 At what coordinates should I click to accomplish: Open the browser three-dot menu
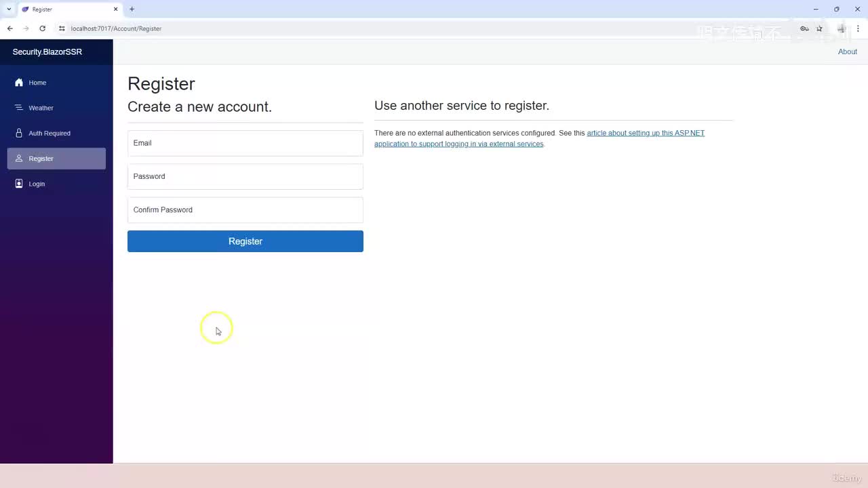tap(858, 28)
